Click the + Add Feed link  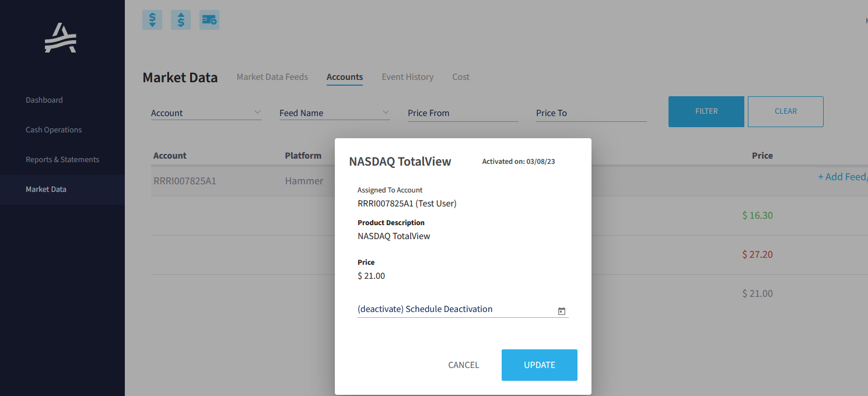(843, 177)
